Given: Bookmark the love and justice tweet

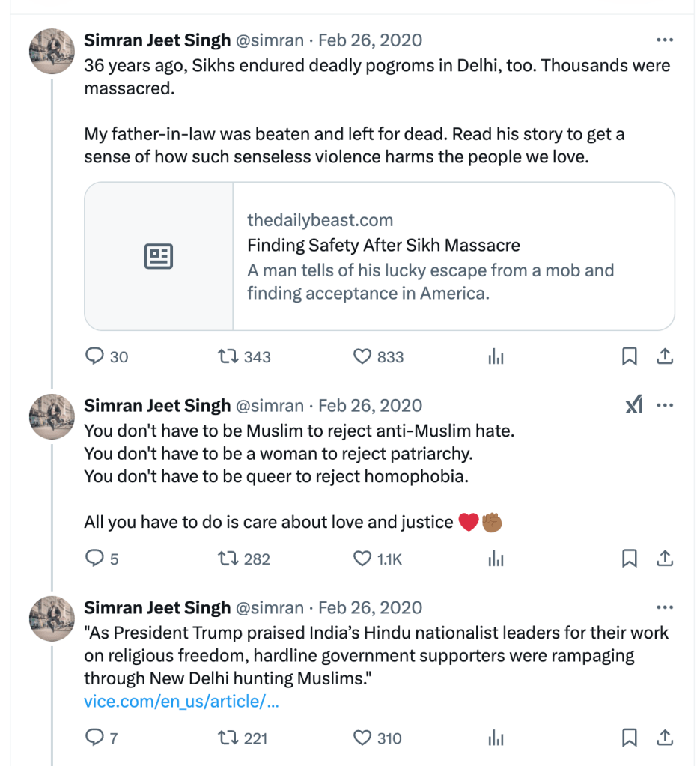Looking at the screenshot, I should pos(630,559).
